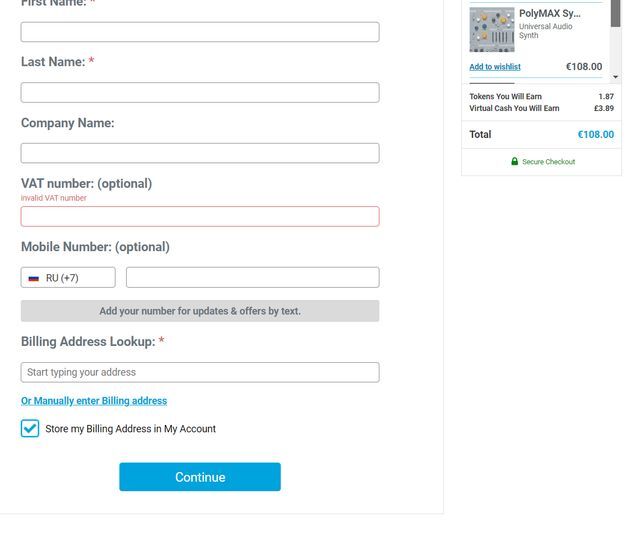Click the blue Total €108.00 amount
Image resolution: width=640 pixels, height=545 pixels.
click(x=595, y=135)
